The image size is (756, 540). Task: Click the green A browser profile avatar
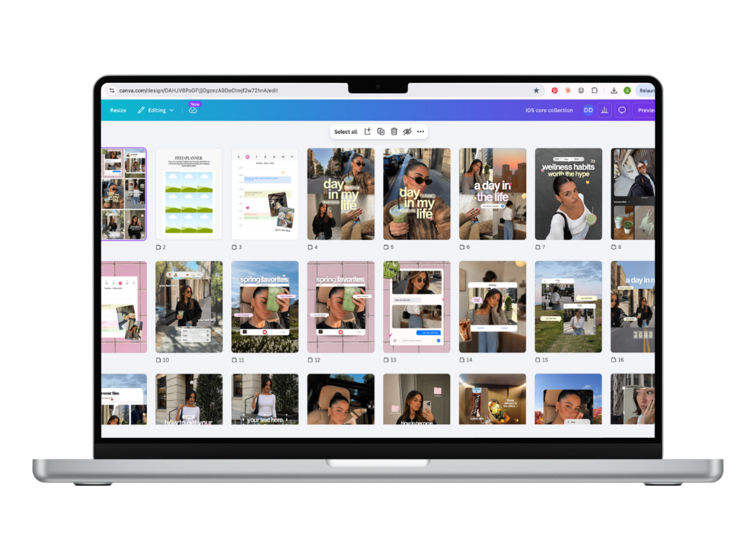[627, 90]
